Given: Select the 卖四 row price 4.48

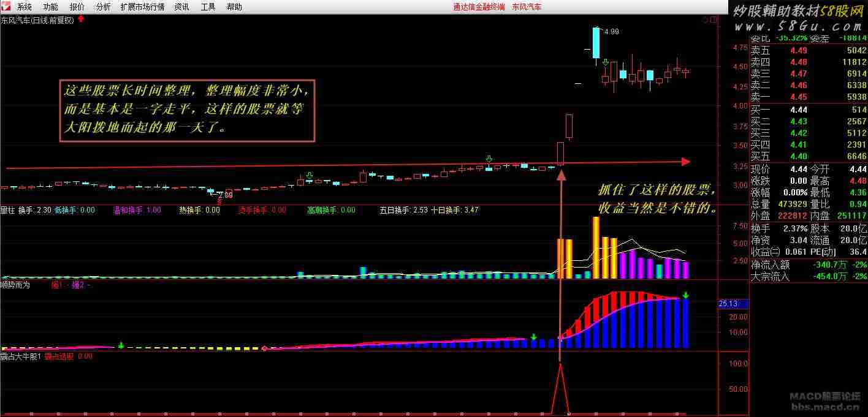Looking at the screenshot, I should [798, 62].
